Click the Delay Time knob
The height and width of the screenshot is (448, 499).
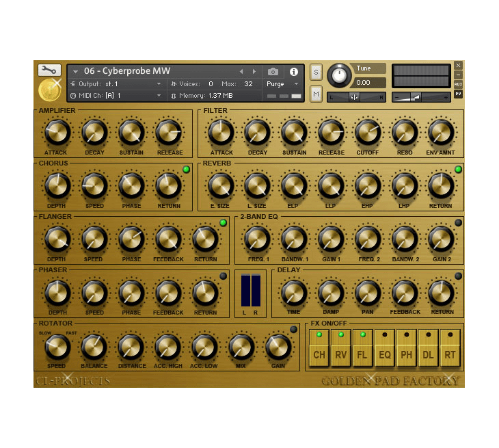click(x=294, y=292)
